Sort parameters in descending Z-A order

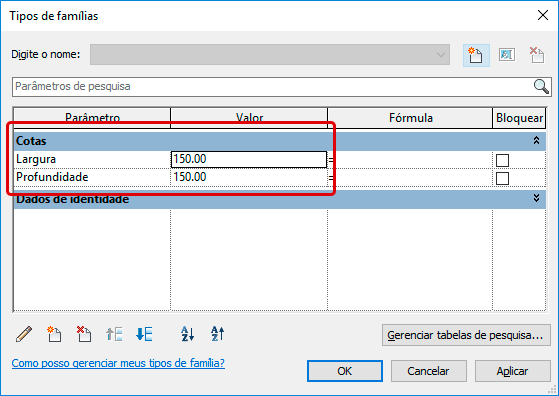pos(217,334)
